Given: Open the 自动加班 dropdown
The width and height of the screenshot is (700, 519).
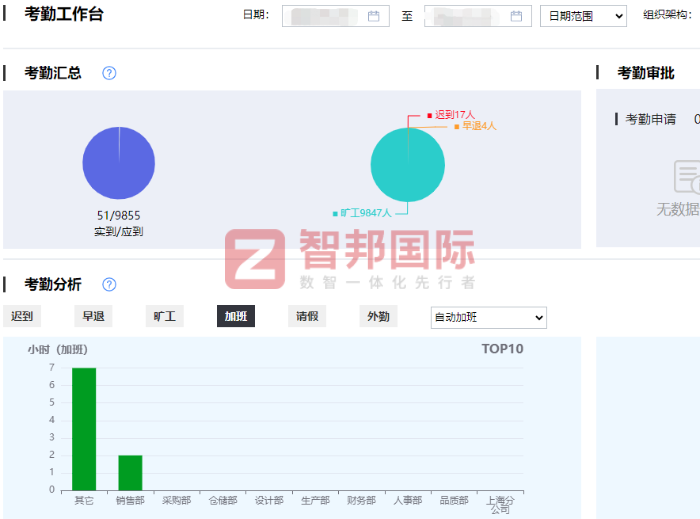Looking at the screenshot, I should click(x=488, y=317).
